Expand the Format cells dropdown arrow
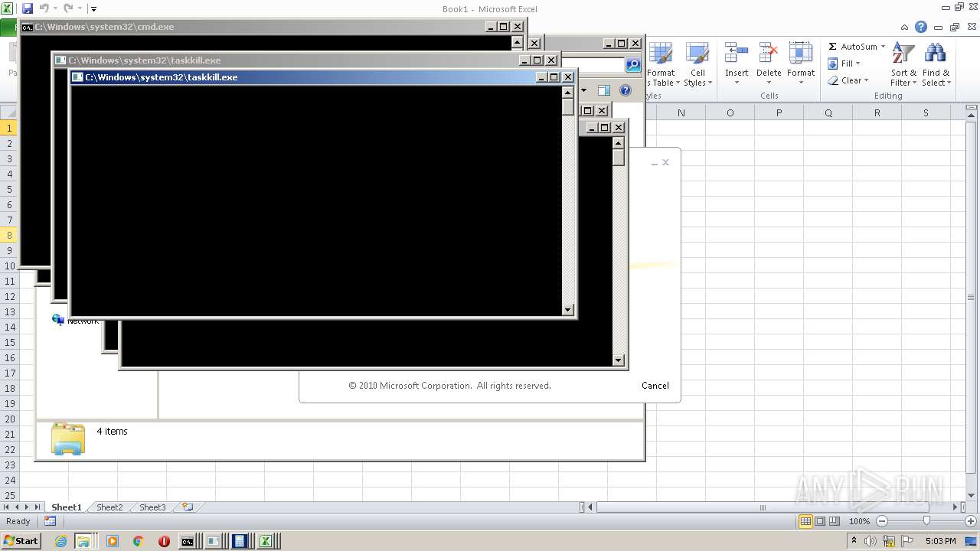 click(x=801, y=83)
